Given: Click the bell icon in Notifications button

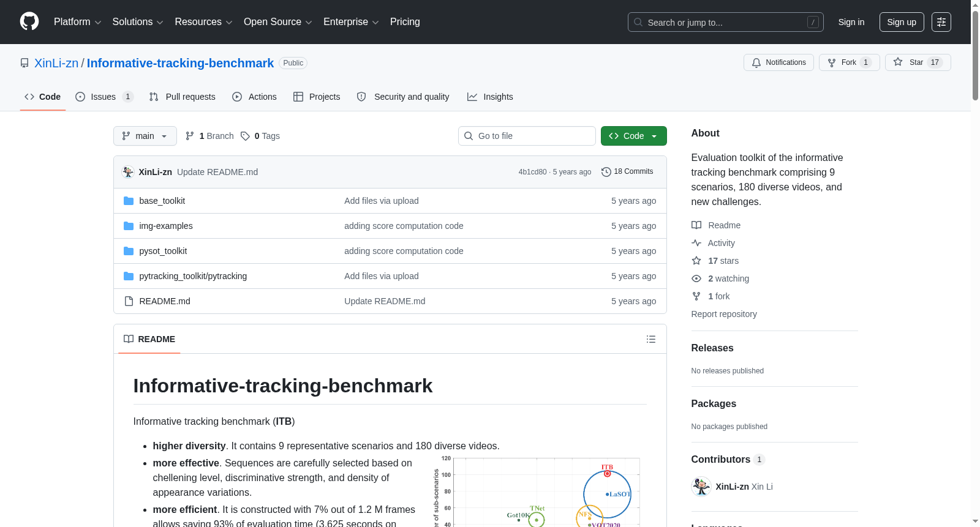Looking at the screenshot, I should coord(756,62).
